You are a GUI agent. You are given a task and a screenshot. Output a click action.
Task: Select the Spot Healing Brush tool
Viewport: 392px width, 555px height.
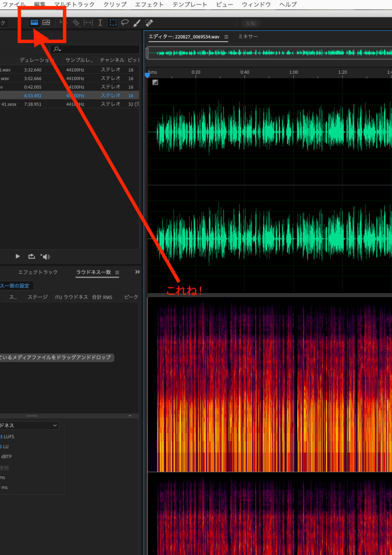point(149,23)
